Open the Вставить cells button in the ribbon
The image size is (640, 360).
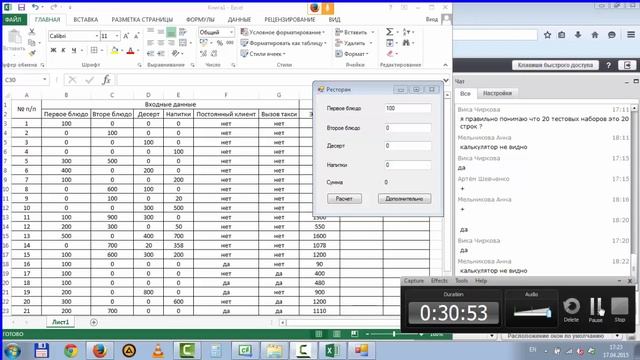(354, 32)
